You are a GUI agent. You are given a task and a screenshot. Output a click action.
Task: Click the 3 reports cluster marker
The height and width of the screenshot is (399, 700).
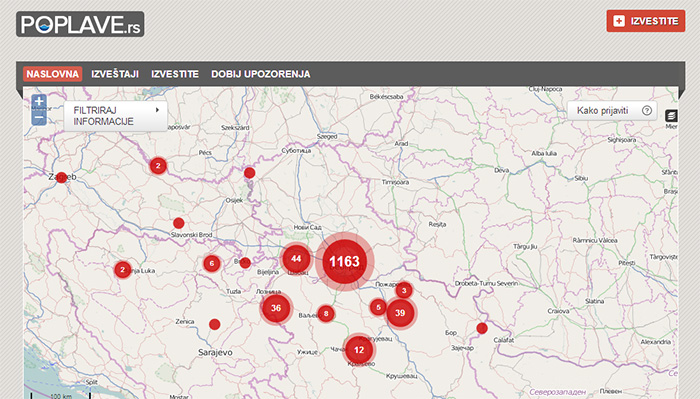click(x=404, y=291)
